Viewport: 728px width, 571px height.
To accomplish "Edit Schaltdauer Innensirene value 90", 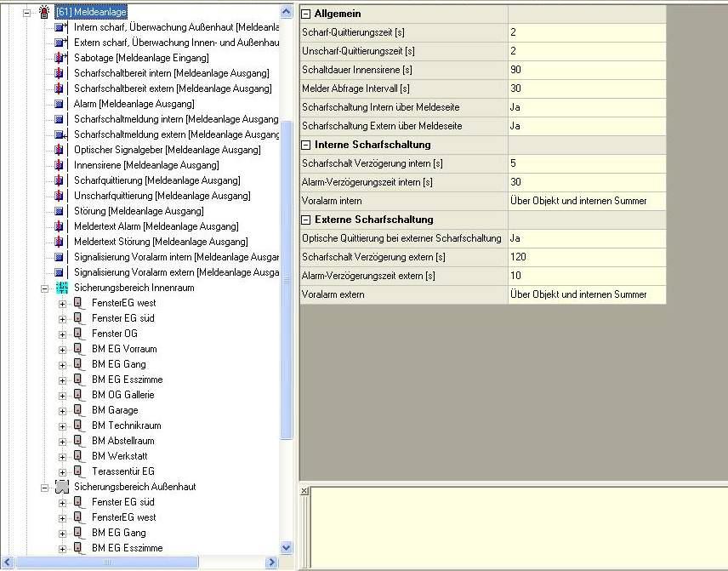I will pos(587,70).
